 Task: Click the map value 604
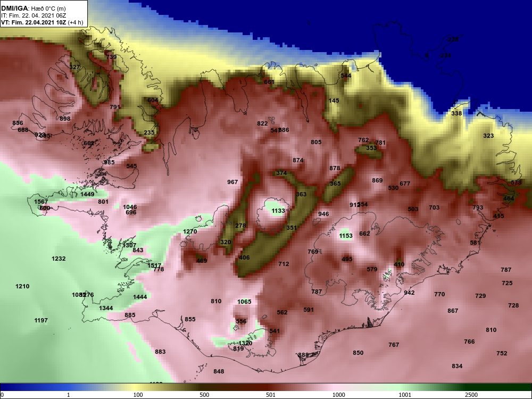coord(153,100)
